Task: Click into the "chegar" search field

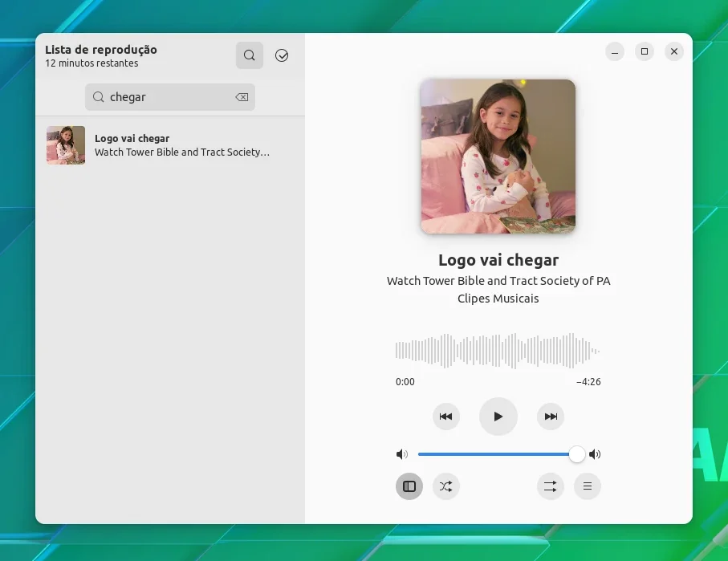Action: click(170, 97)
